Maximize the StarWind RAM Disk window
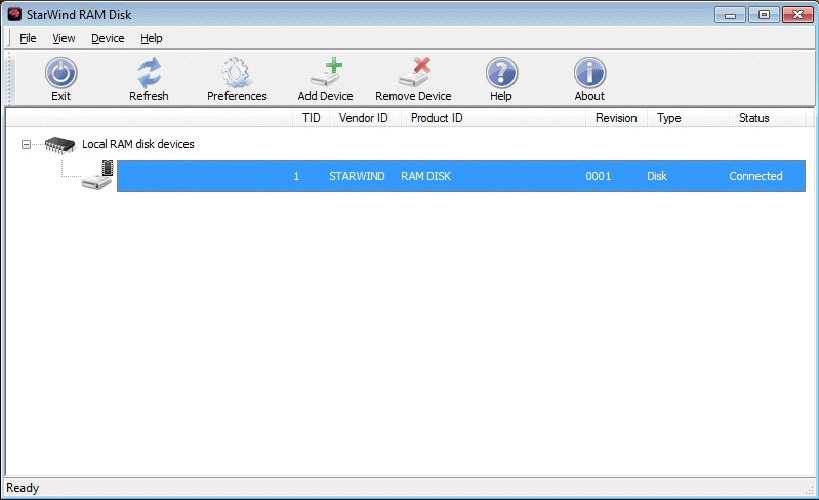This screenshot has width=819, height=500. 764,15
